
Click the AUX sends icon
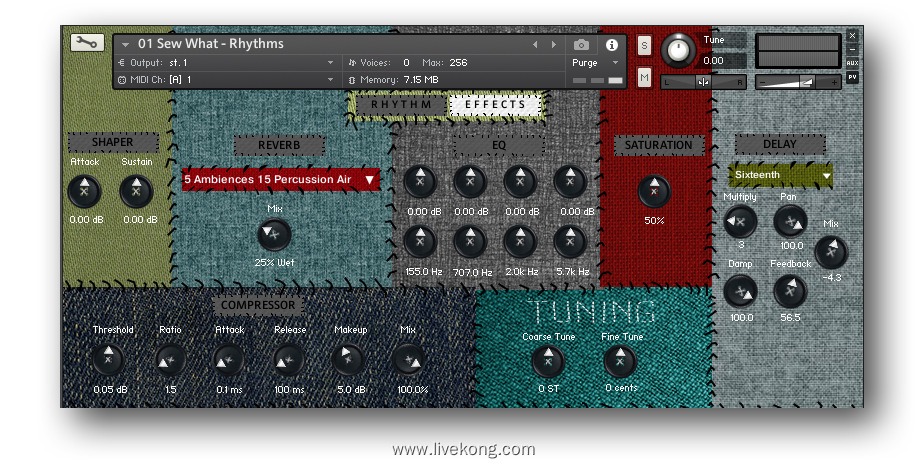[x=852, y=63]
